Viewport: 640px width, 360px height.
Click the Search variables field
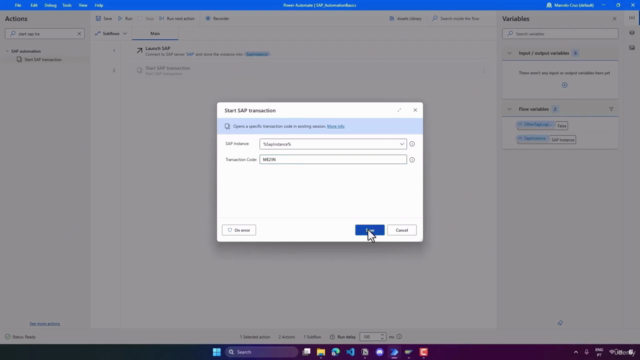(x=560, y=34)
